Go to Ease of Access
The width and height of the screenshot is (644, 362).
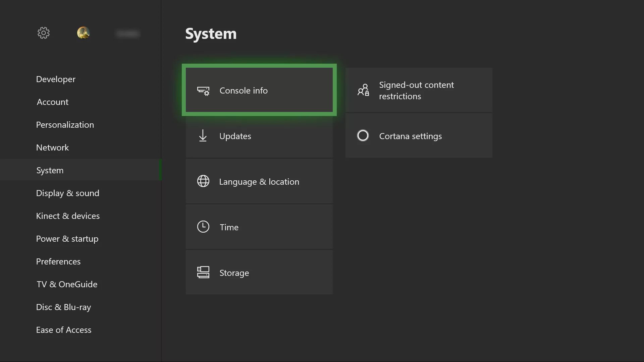(x=64, y=330)
